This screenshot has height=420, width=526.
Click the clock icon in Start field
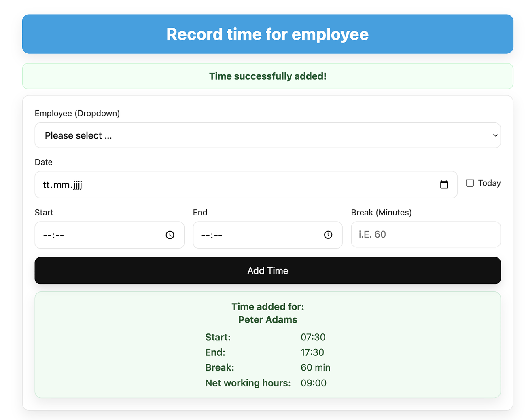click(x=170, y=235)
